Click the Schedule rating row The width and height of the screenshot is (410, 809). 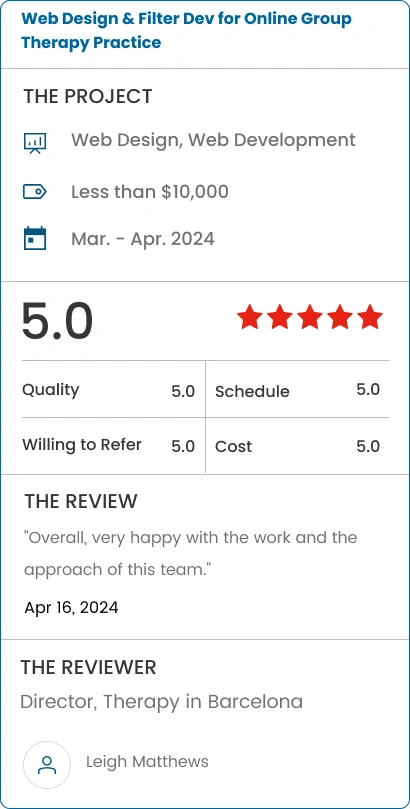tap(298, 390)
